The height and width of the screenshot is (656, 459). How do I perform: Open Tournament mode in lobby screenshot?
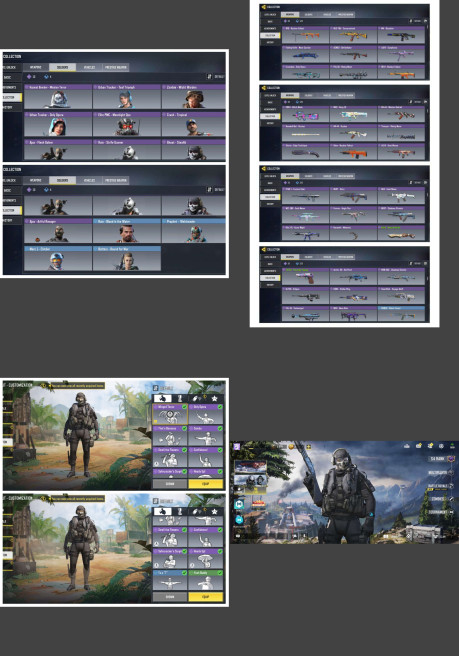(440, 512)
